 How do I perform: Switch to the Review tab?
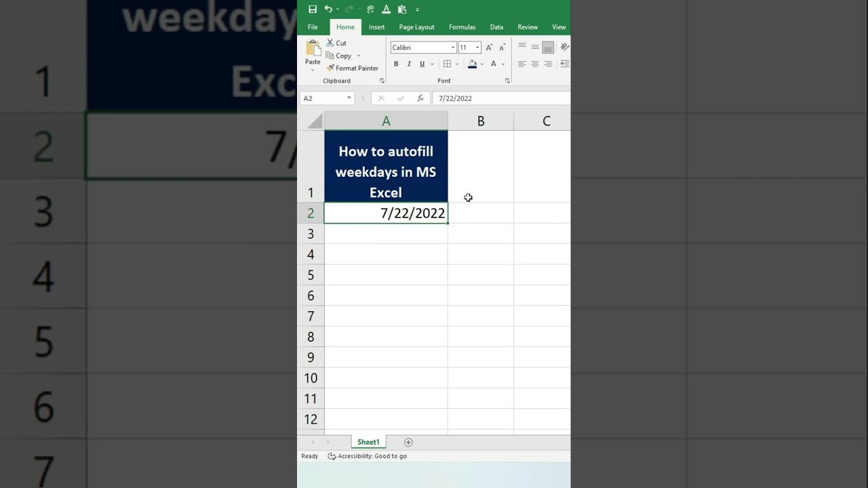pos(528,27)
